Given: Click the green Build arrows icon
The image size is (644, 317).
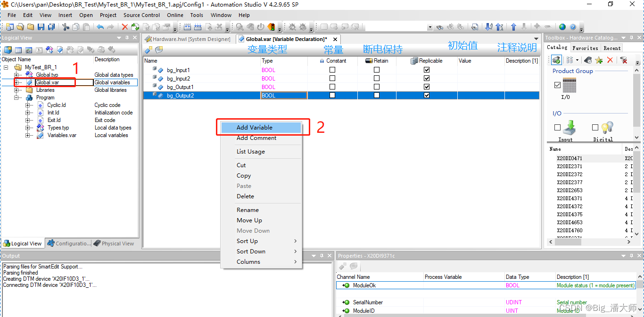Looking at the screenshot, I should point(135,27).
